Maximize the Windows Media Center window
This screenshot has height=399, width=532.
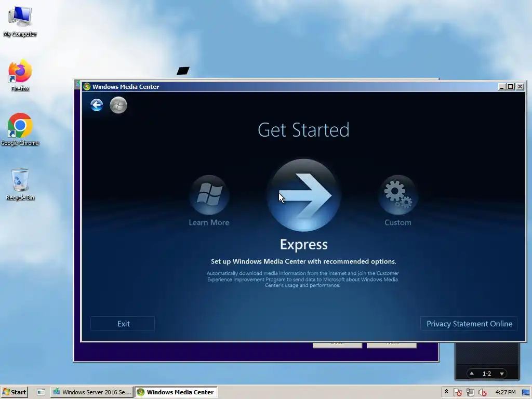510,87
